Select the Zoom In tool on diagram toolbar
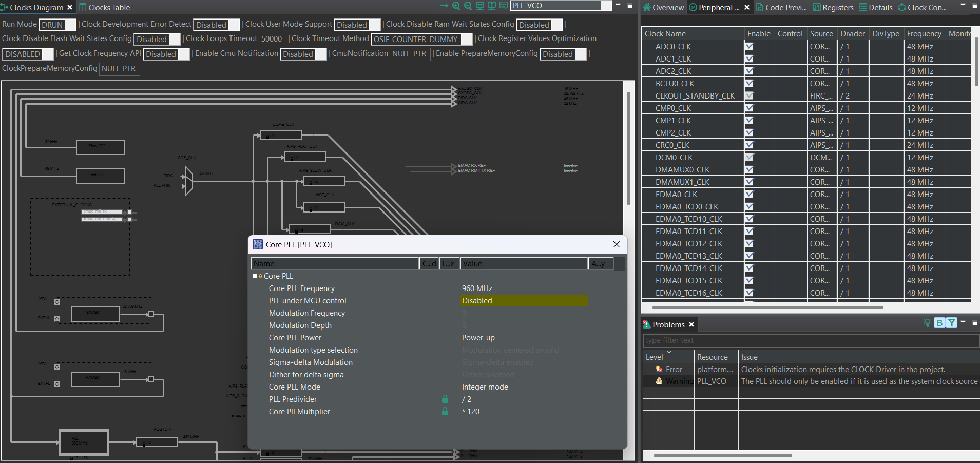The height and width of the screenshot is (463, 980). click(x=456, y=6)
